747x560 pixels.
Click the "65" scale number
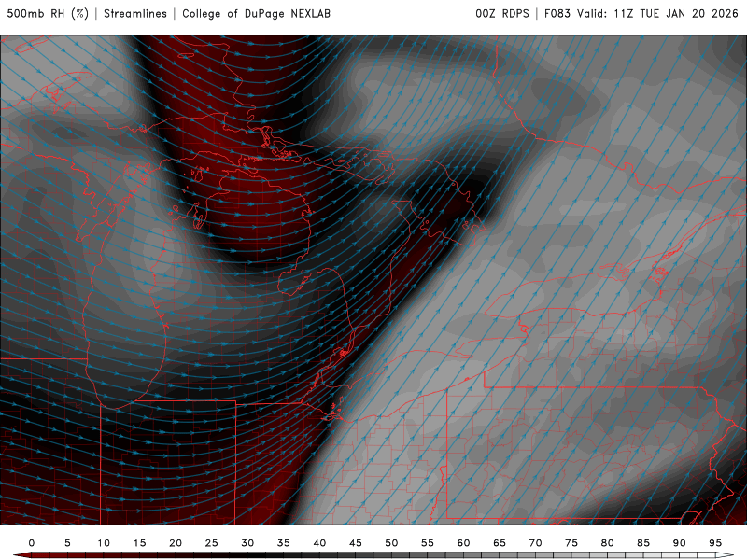tap(500, 543)
